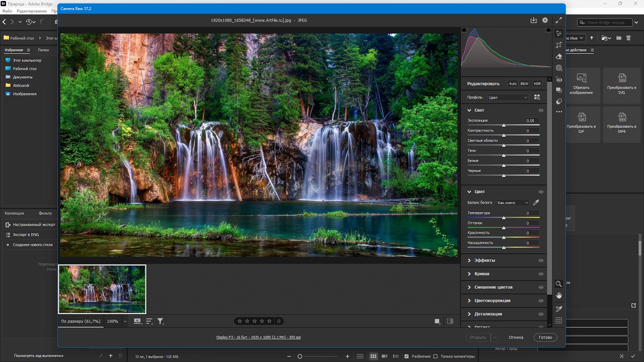This screenshot has height=362, width=644.
Task: Open the Masking tool
Action: click(558, 68)
